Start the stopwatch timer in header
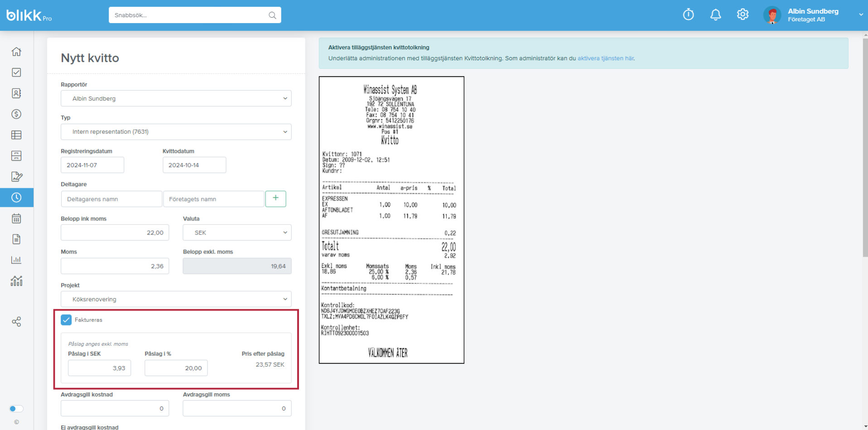Viewport: 868px width, 430px height. click(688, 14)
